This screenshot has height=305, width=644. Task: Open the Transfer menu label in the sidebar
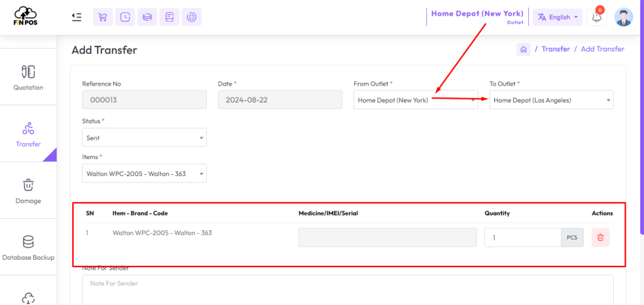point(28,144)
